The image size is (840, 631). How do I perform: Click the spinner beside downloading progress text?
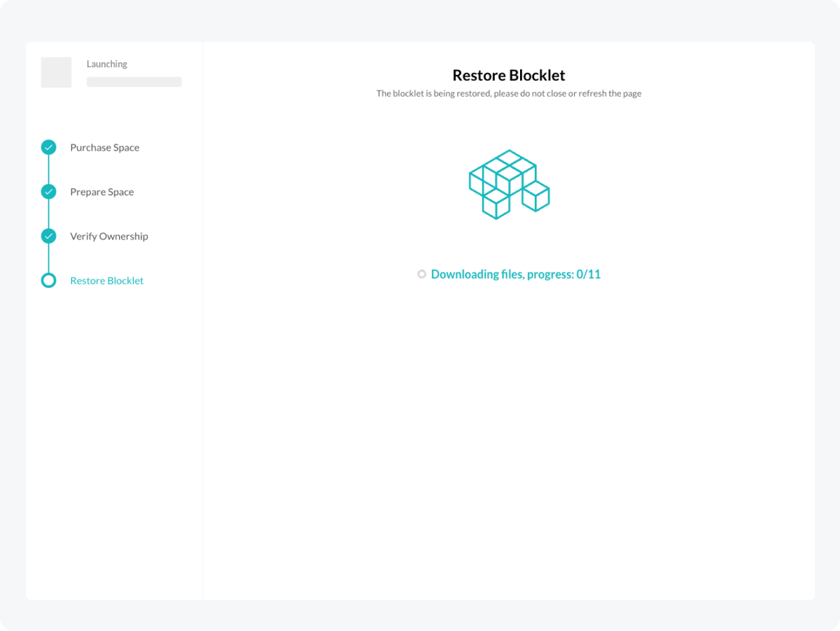pyautogui.click(x=422, y=274)
